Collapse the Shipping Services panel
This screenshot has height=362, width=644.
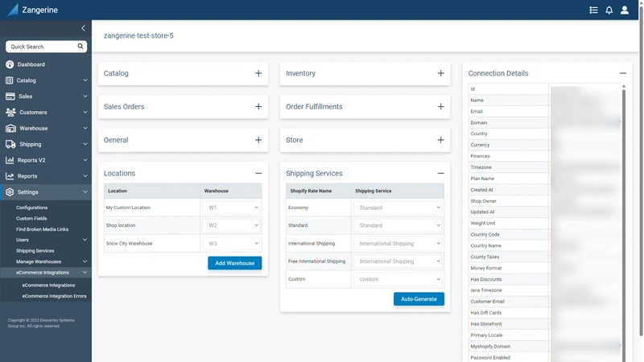pos(440,173)
